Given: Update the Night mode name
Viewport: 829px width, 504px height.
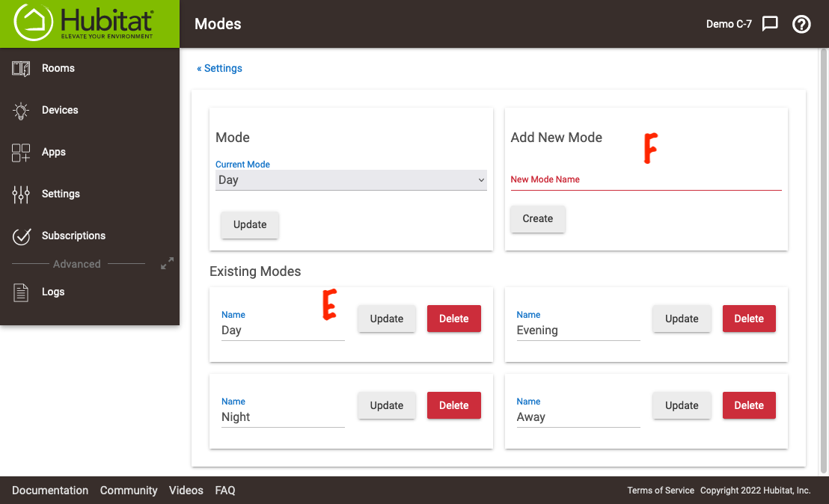Looking at the screenshot, I should [387, 405].
